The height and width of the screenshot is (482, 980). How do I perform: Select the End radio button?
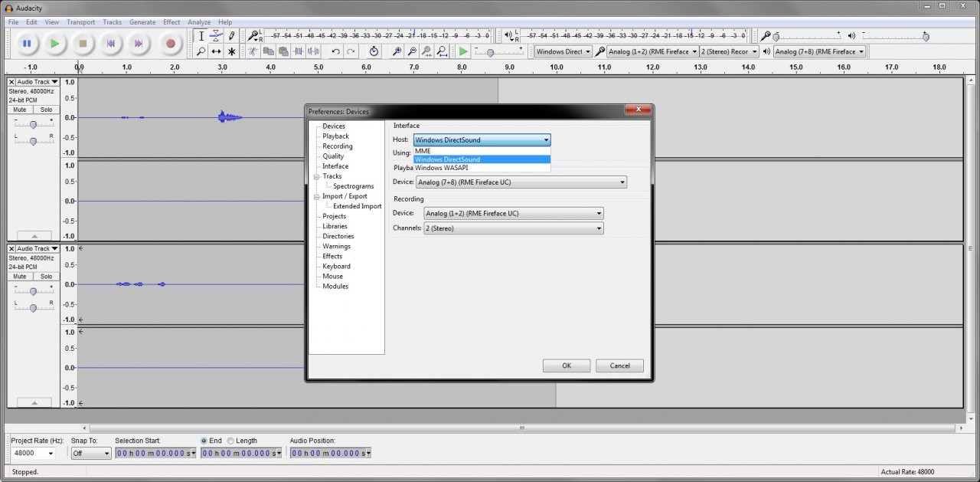point(204,441)
